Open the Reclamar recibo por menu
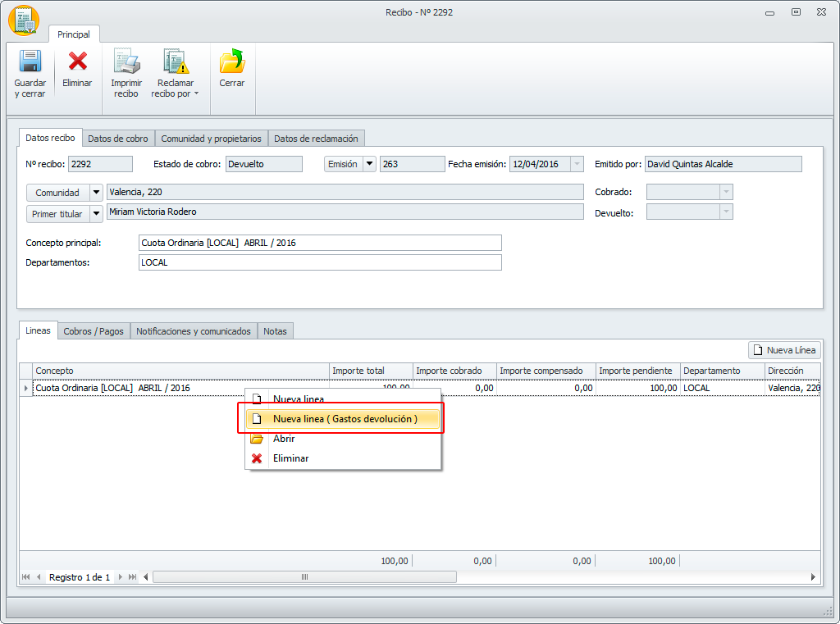The image size is (840, 624). [176, 74]
